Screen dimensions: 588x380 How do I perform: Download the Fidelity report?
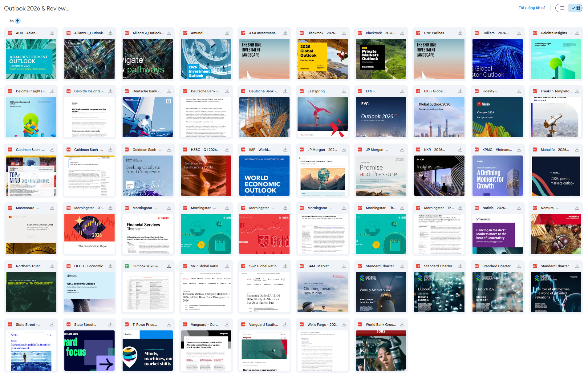pyautogui.click(x=519, y=91)
